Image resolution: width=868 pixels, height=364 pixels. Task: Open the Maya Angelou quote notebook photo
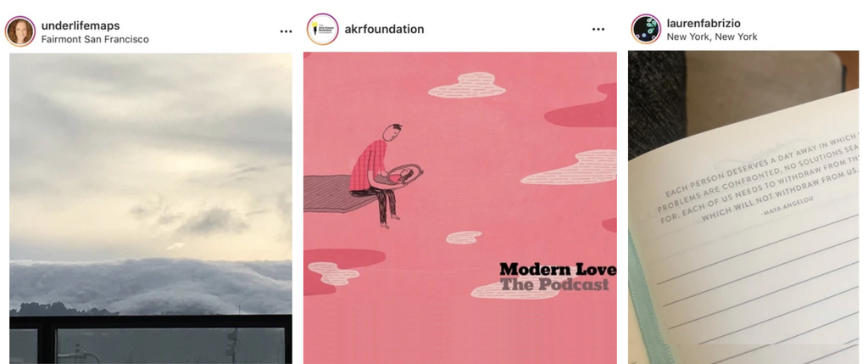[743, 207]
